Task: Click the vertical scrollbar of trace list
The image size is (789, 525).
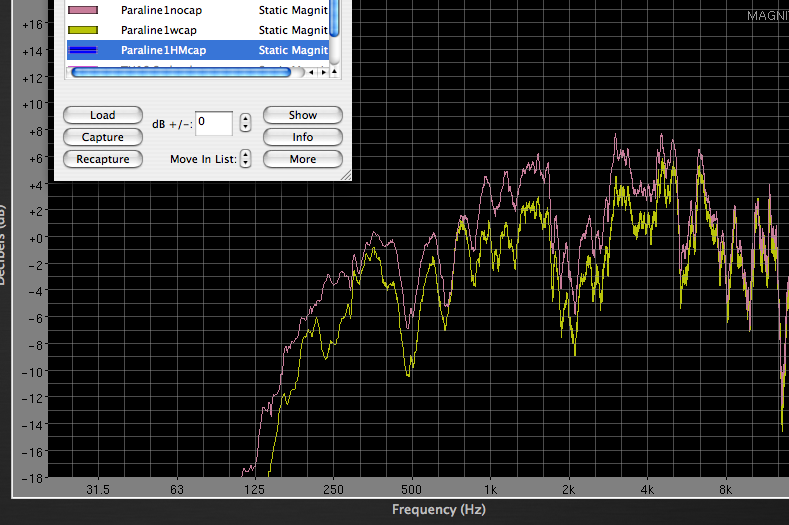Action: pos(334,18)
